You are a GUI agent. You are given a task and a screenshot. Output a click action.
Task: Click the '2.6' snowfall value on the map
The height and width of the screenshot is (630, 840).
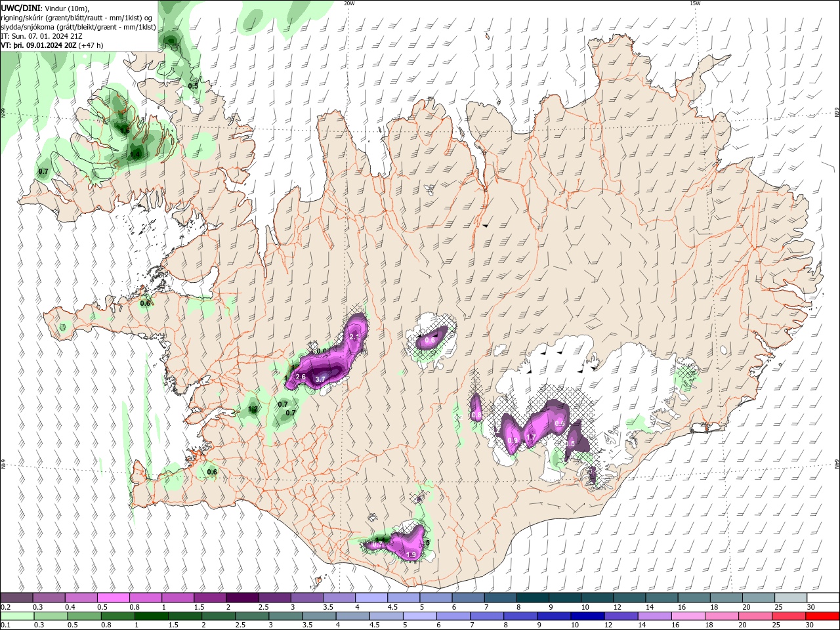pyautogui.click(x=301, y=377)
